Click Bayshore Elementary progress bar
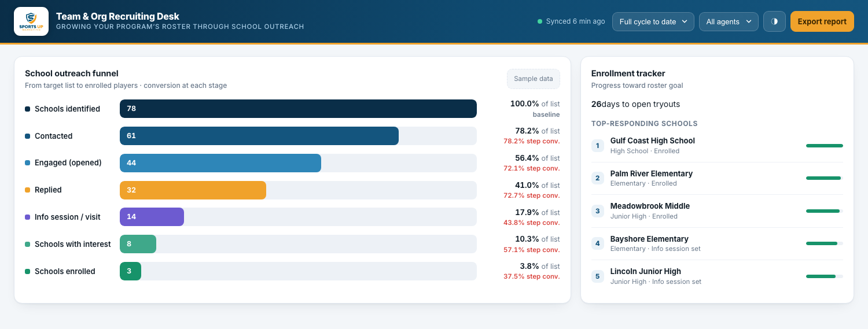 825,243
